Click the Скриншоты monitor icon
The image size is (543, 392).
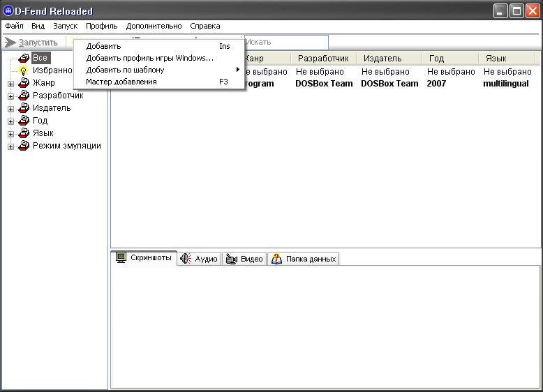click(121, 258)
